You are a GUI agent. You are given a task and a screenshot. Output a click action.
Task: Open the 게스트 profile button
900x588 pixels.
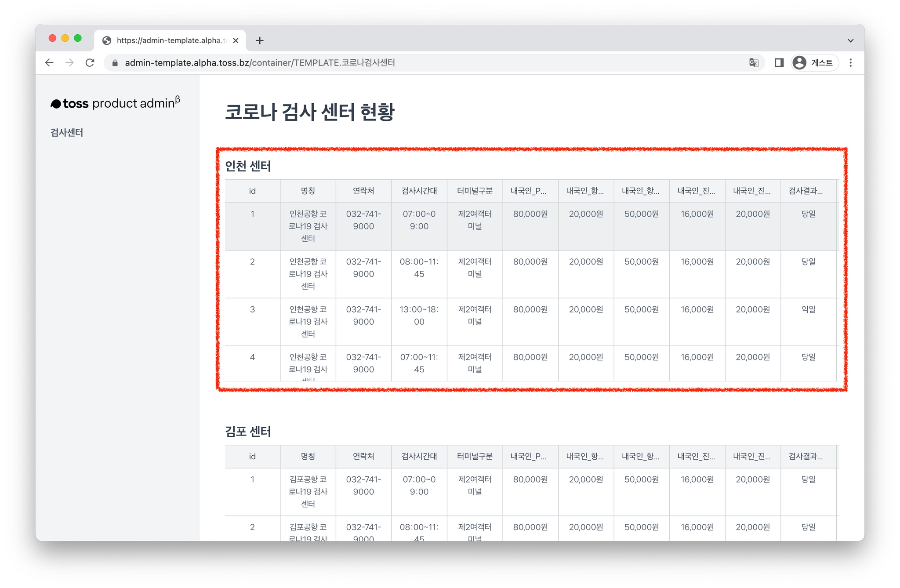point(814,63)
